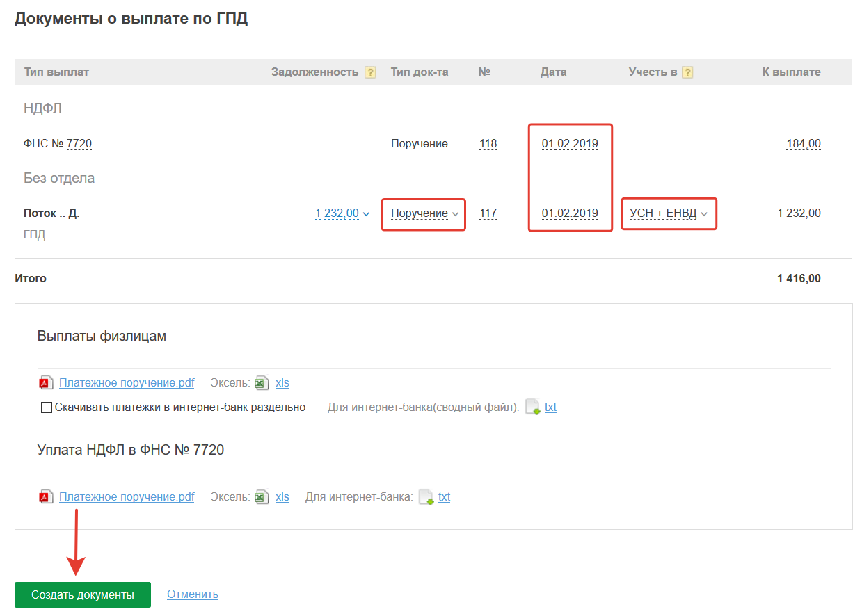Edit ФНС number 7720
The height and width of the screenshot is (616, 862).
79,144
